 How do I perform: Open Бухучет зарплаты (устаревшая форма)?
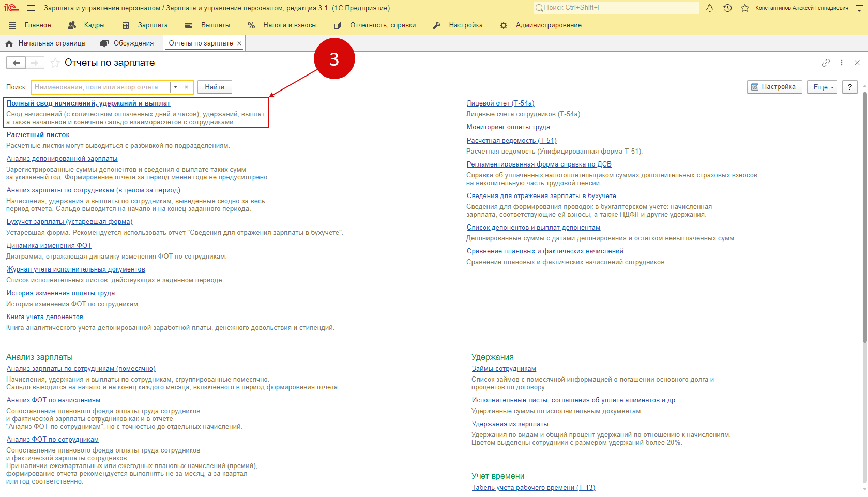[x=69, y=222]
